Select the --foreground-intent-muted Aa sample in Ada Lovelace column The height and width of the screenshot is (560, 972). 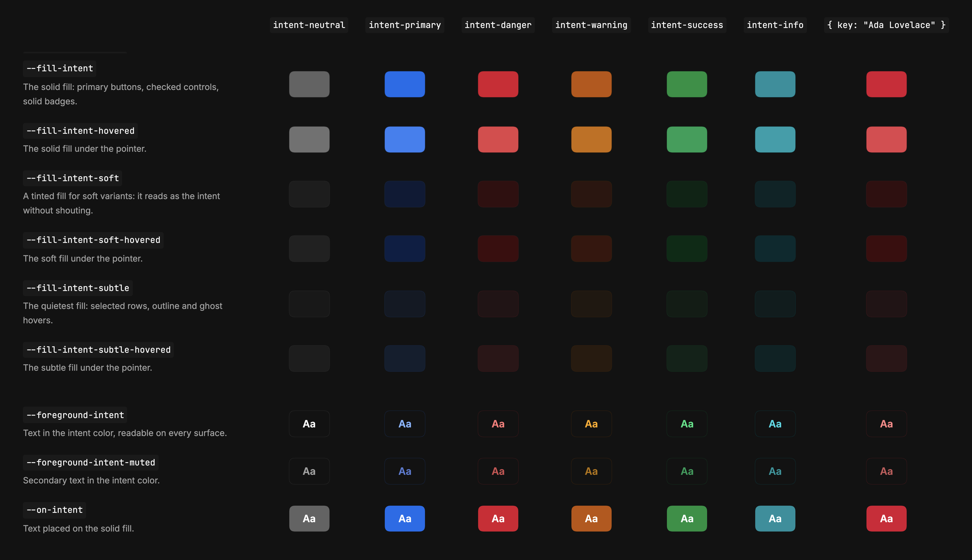coord(886,471)
